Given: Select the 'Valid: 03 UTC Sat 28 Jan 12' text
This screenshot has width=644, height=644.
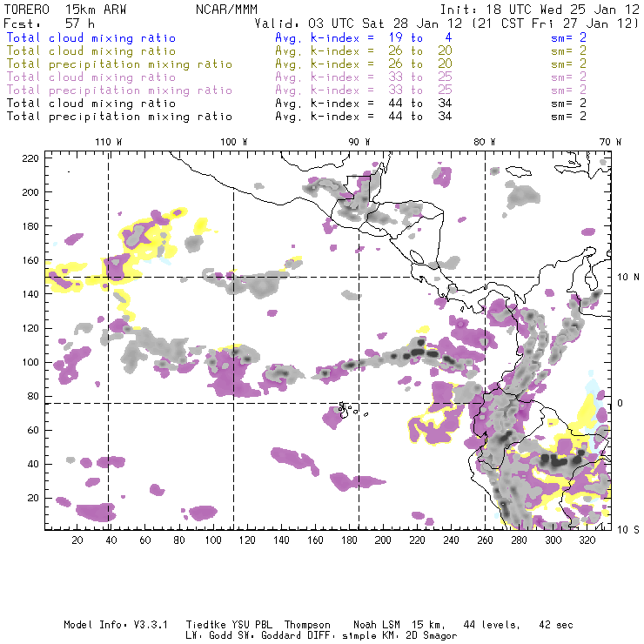Looking at the screenshot, I should [x=359, y=23].
